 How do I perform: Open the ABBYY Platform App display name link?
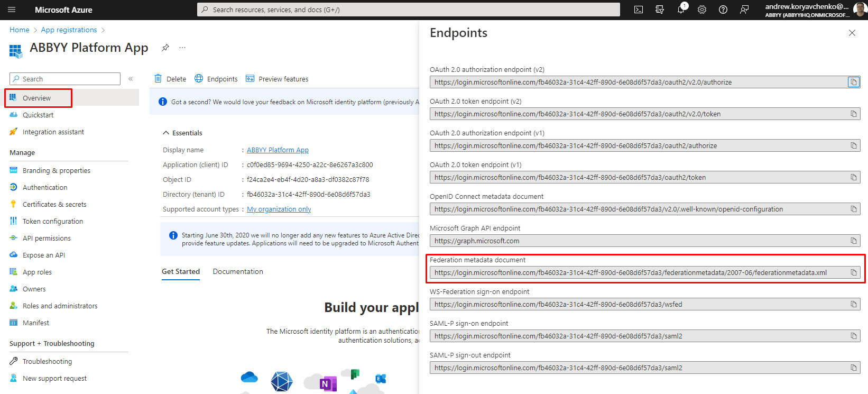278,150
